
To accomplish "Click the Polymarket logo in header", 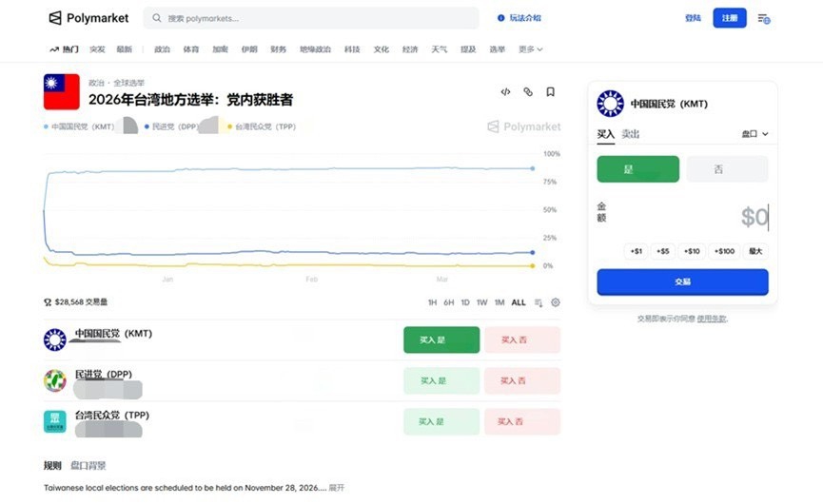I will [x=88, y=18].
